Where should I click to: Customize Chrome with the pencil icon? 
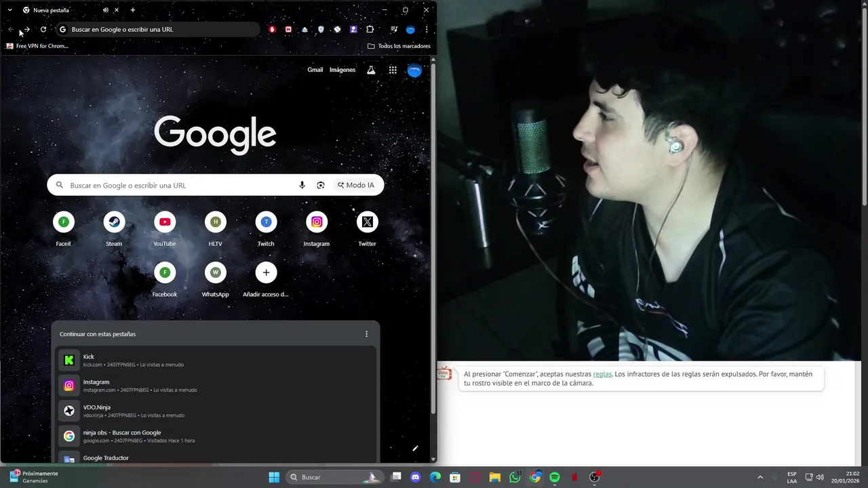click(415, 448)
